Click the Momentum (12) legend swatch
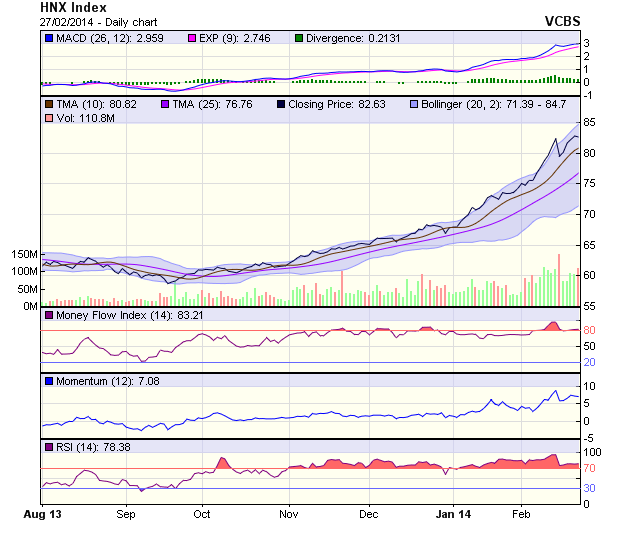The height and width of the screenshot is (535, 620). click(x=49, y=381)
